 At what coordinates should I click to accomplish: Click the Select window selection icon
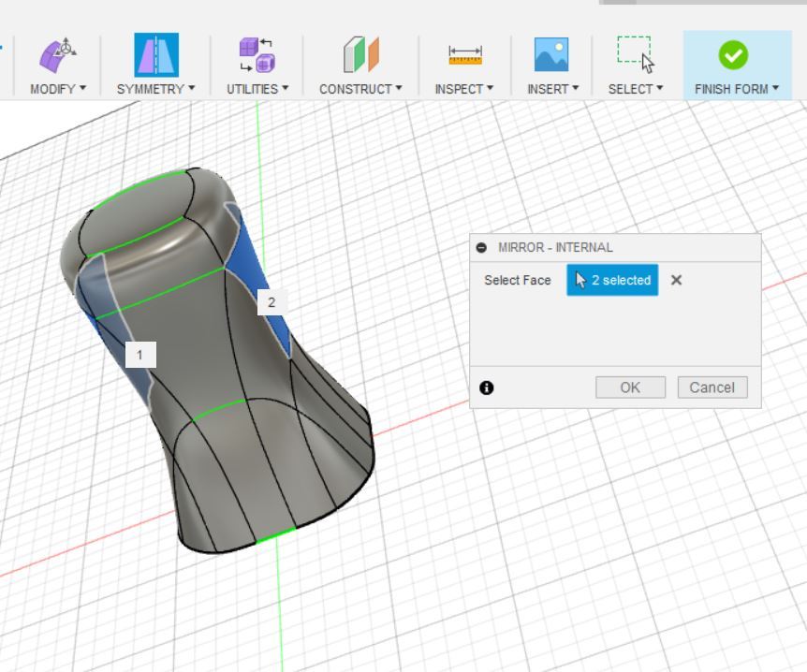tap(636, 54)
